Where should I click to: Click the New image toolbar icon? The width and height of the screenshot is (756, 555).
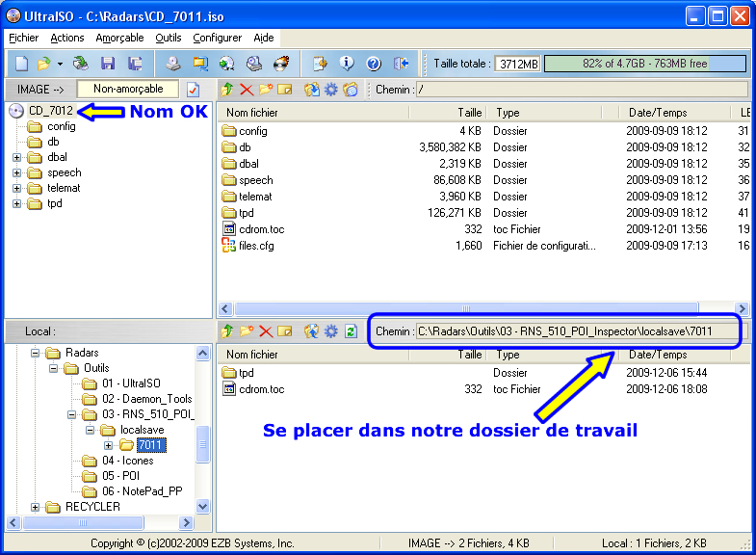click(x=21, y=64)
